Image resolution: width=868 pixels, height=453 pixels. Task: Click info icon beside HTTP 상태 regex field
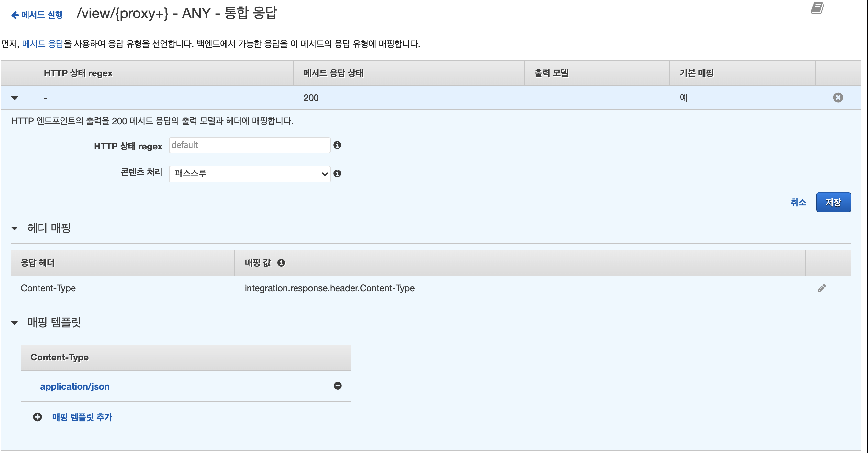[337, 145]
